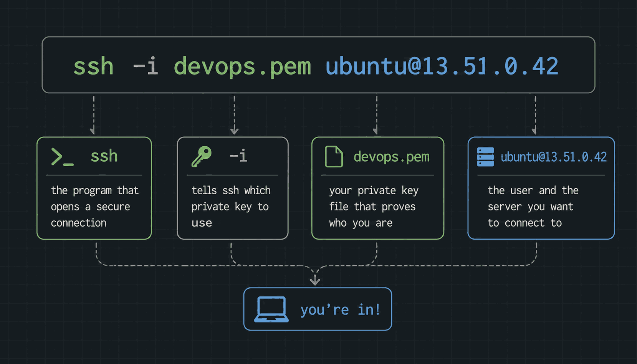637x364 pixels.
Task: Click the 'ssh' card heading
Action: click(104, 157)
